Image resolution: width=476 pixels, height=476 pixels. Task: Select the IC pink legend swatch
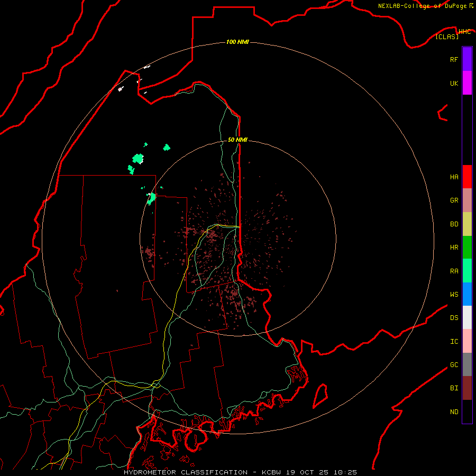click(x=467, y=341)
